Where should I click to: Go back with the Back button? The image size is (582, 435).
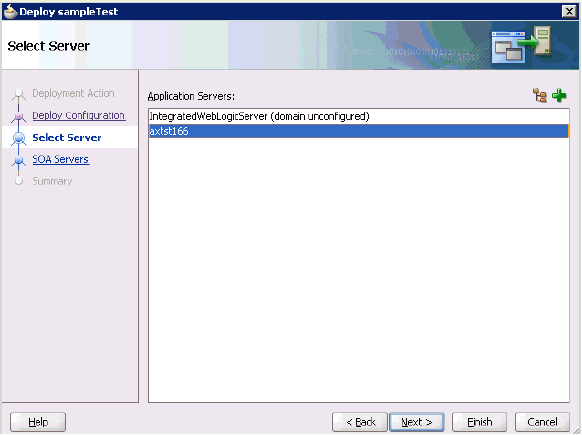(x=360, y=422)
